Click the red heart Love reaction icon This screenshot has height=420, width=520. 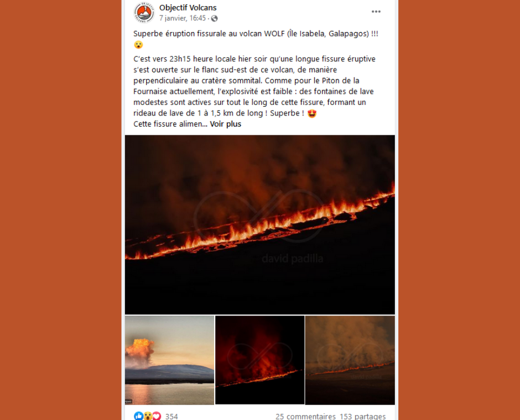157,416
